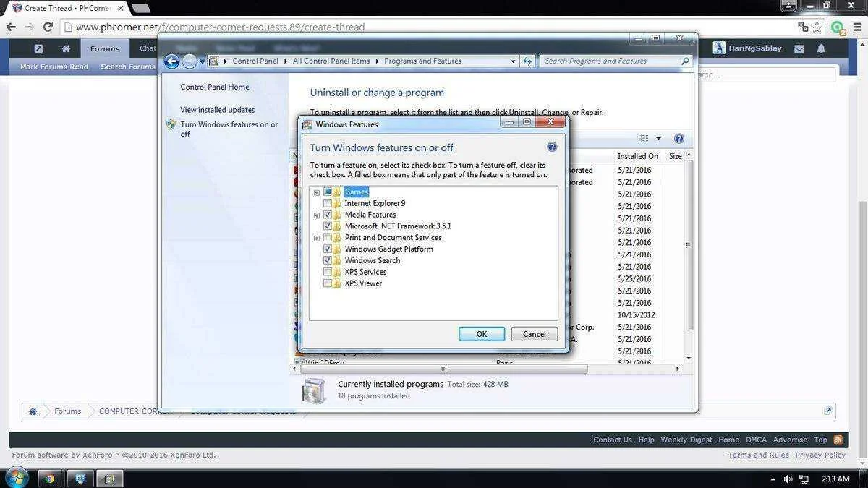Click the translate icon in Chrome address bar
868x488 pixels.
[803, 27]
